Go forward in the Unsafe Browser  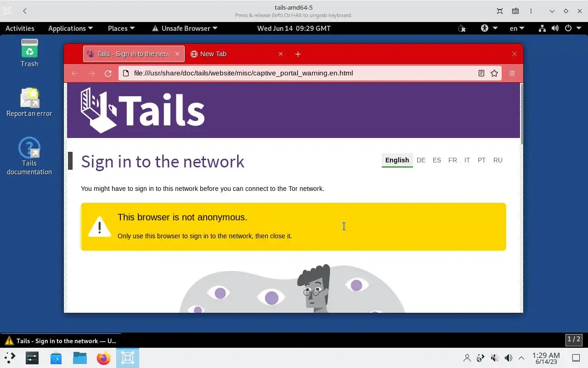pos(91,73)
